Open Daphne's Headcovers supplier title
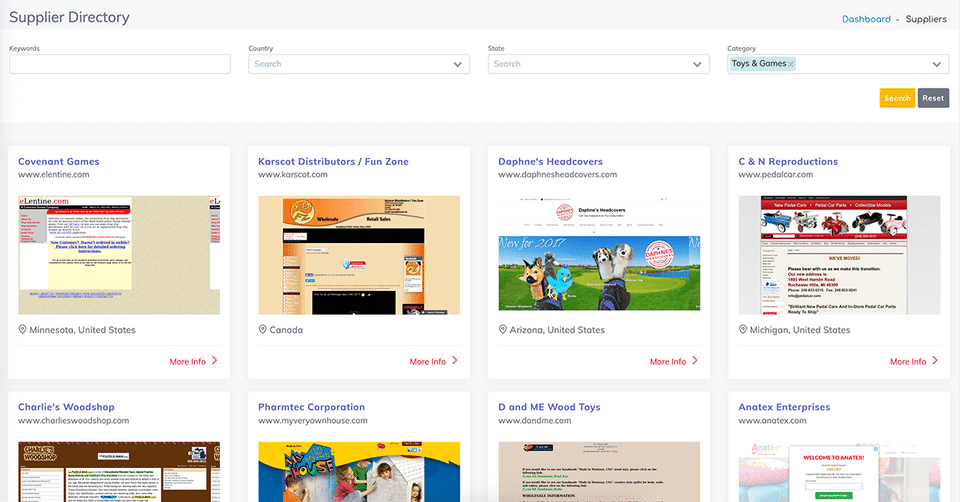 pyautogui.click(x=550, y=162)
